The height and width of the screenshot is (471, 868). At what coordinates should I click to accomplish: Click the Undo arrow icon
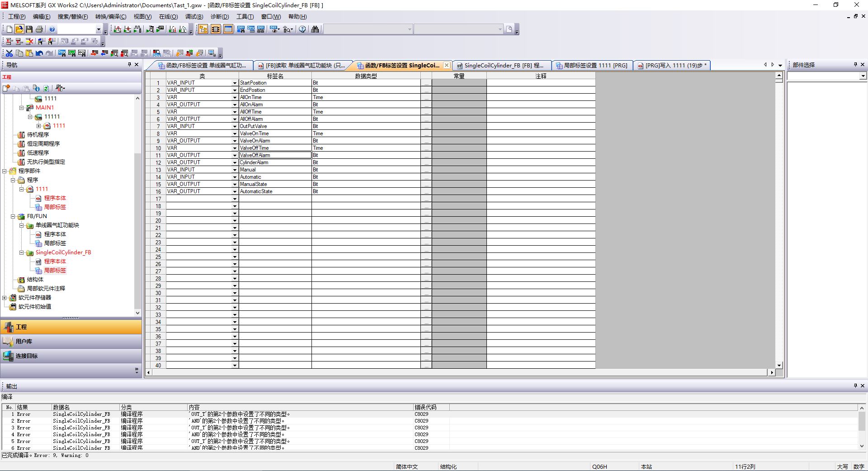(39, 53)
